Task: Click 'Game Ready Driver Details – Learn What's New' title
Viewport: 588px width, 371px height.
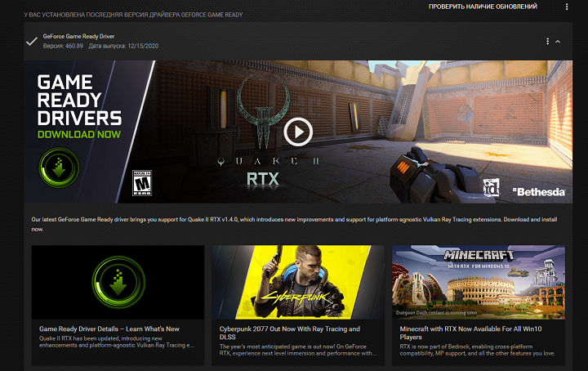Action: (109, 329)
